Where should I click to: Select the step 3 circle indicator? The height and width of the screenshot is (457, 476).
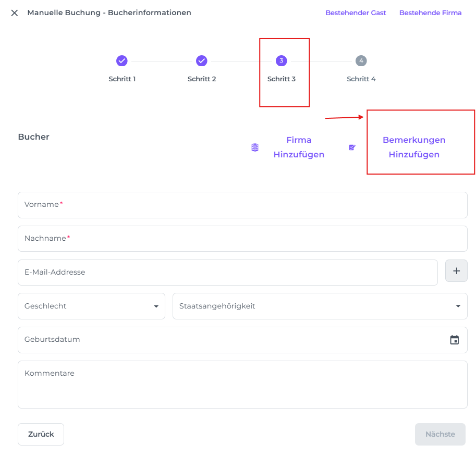tap(282, 61)
